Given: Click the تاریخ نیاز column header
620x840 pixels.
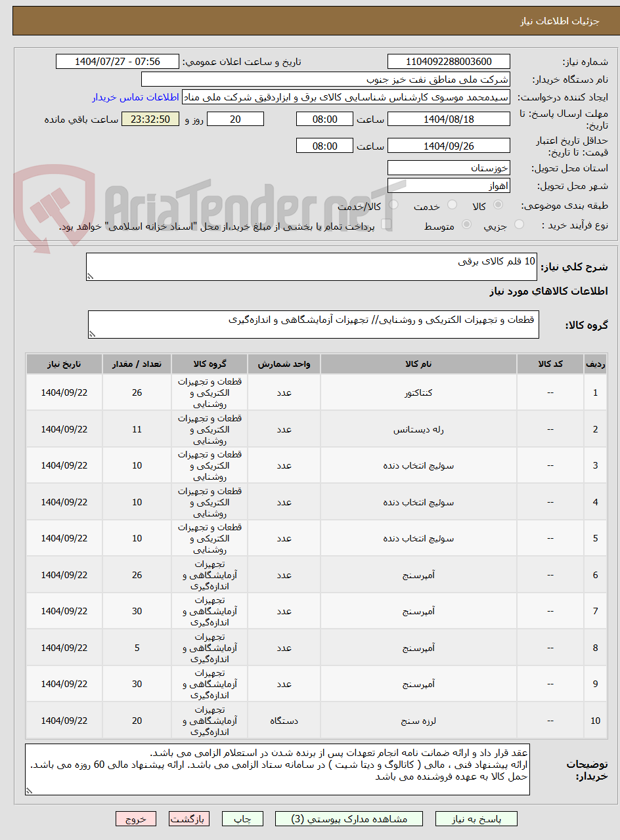Looking at the screenshot, I should click(64, 364).
